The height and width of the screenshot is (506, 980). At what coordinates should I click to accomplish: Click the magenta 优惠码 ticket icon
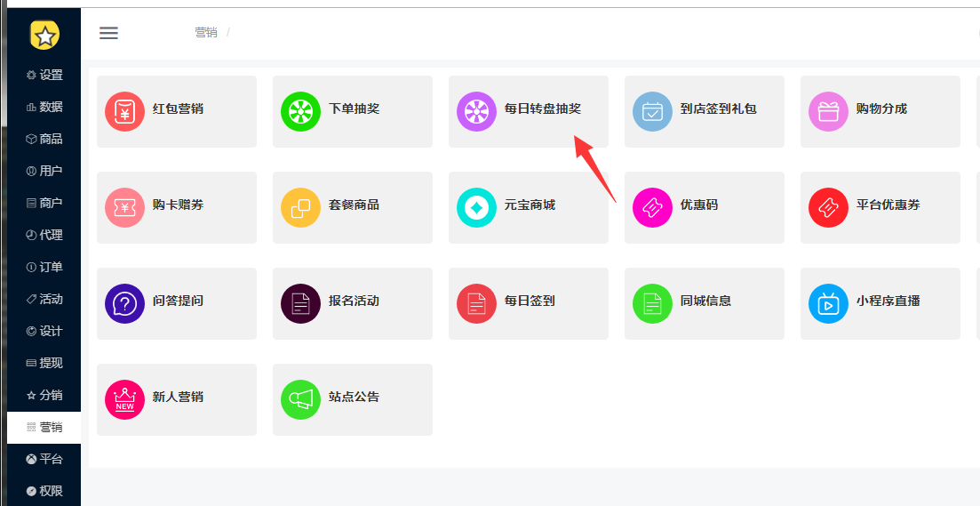(652, 208)
